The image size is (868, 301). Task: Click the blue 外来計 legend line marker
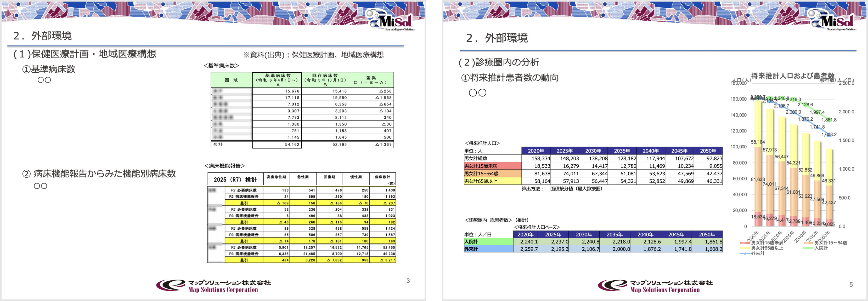pyautogui.click(x=745, y=253)
